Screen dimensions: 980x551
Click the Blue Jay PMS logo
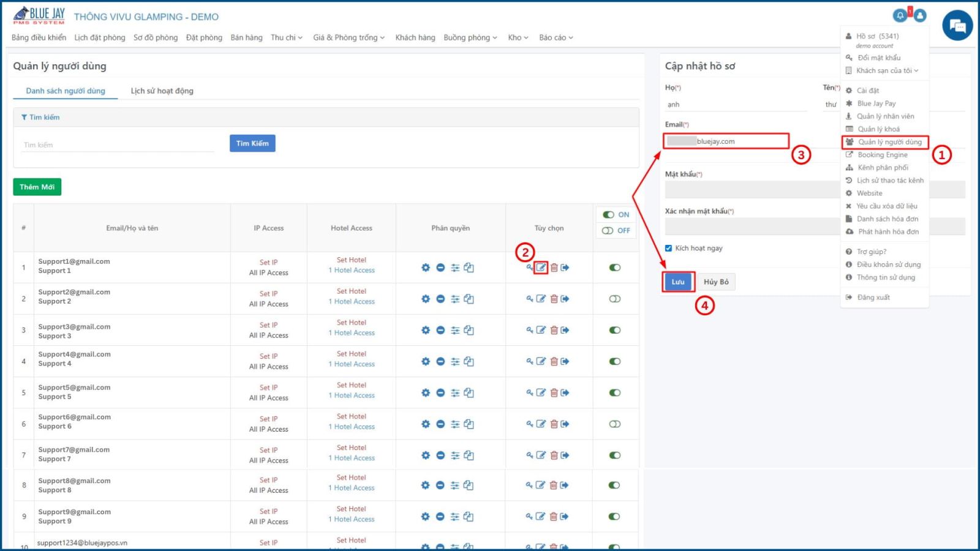[x=39, y=16]
